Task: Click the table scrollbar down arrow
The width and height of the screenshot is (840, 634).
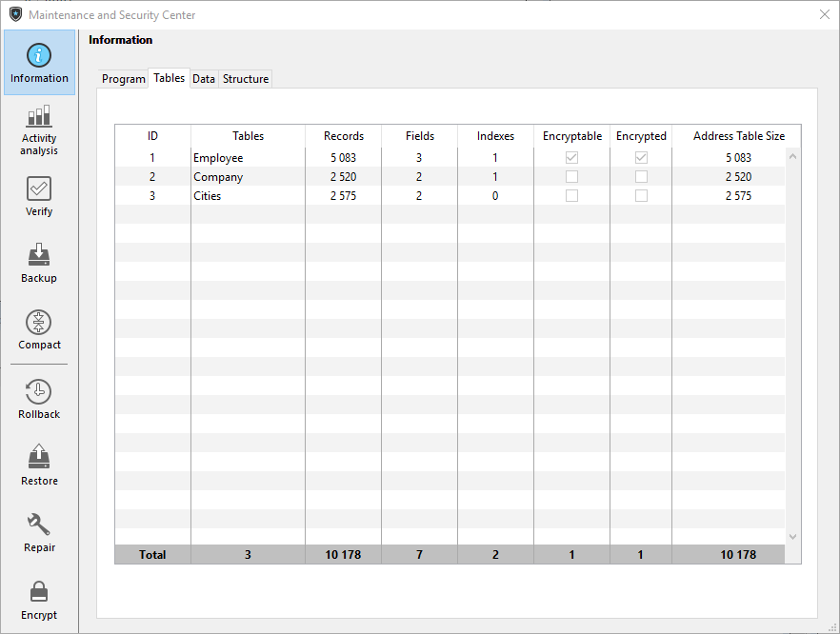Action: tap(792, 537)
